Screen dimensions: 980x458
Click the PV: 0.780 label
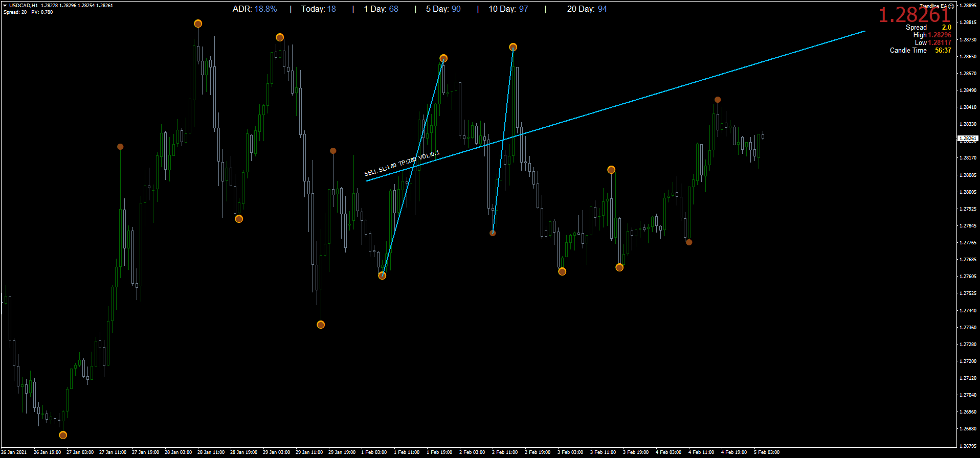point(42,12)
